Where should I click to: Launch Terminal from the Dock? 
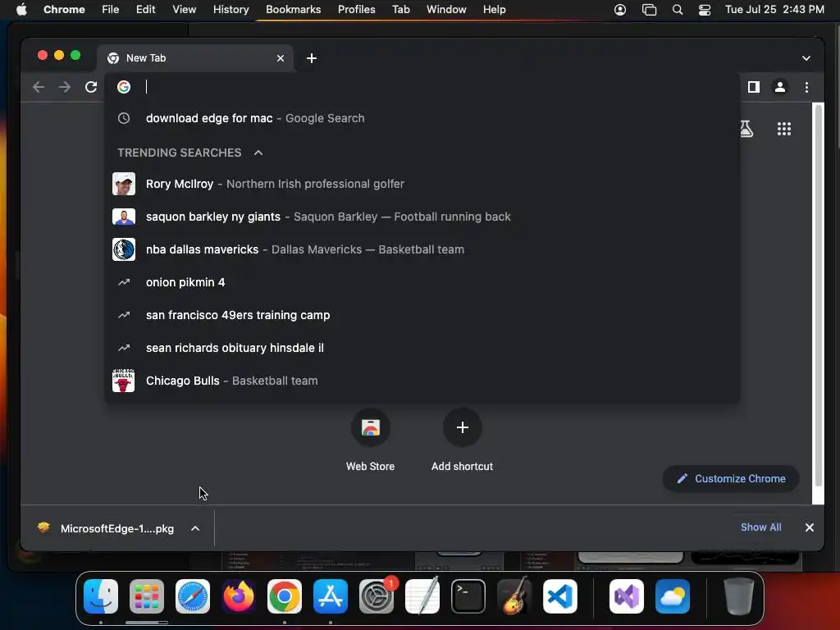pos(468,596)
